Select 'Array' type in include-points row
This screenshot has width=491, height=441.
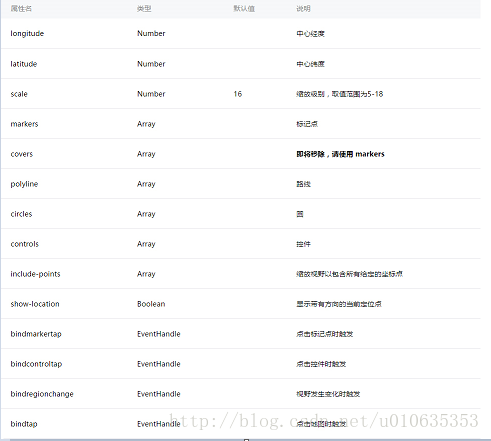[146, 274]
